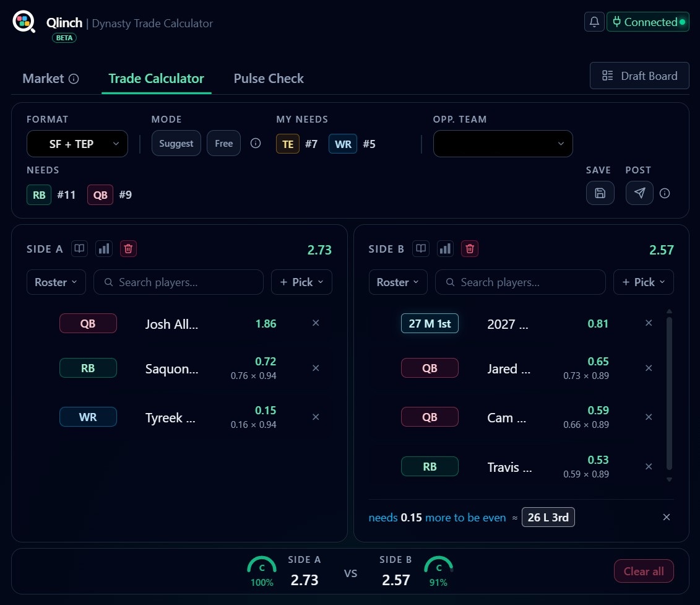Open Side A bar chart icon
The height and width of the screenshot is (605, 700).
click(104, 249)
